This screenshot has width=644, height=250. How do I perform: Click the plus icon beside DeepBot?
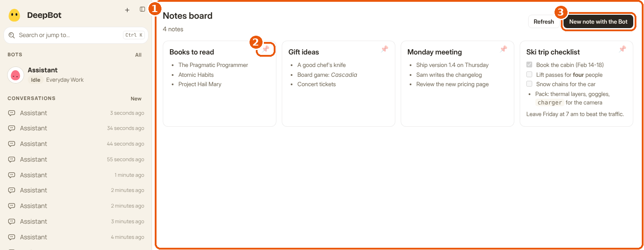pyautogui.click(x=127, y=9)
